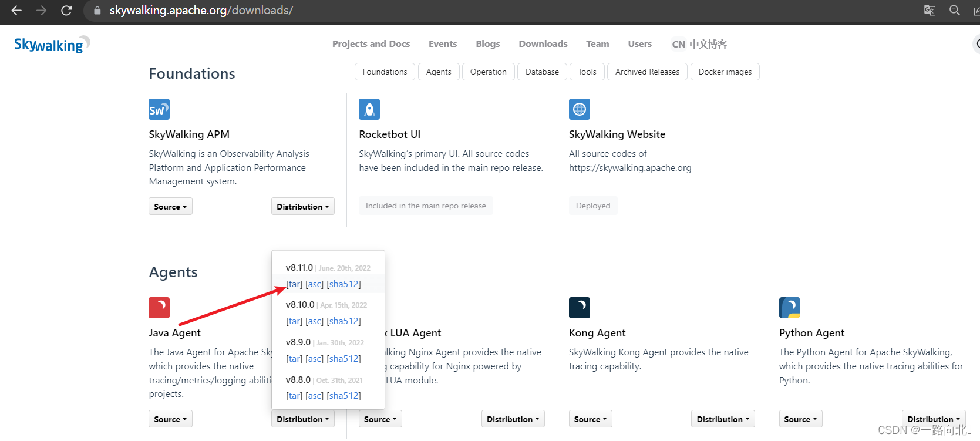This screenshot has height=441, width=980.
Task: Expand Kong Agent Source dropdown
Action: pyautogui.click(x=591, y=419)
